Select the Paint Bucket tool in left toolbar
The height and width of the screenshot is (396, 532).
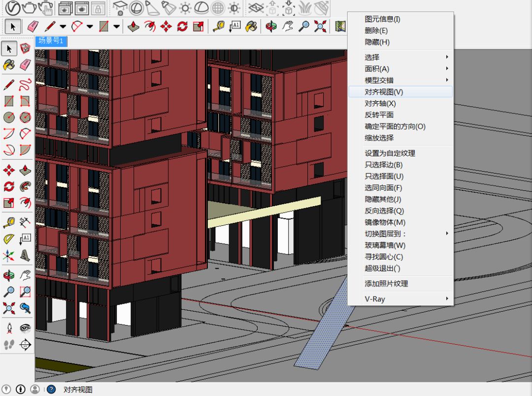tap(9, 64)
